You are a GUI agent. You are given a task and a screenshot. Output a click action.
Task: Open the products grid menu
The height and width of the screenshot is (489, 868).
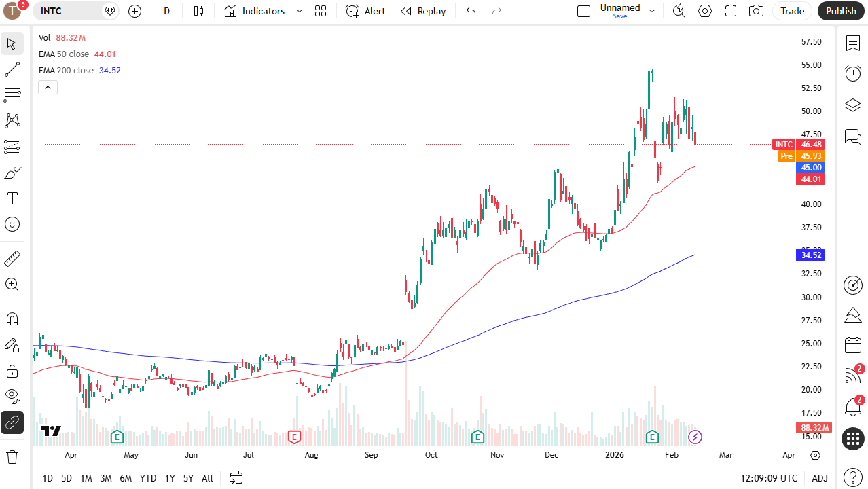point(853,439)
